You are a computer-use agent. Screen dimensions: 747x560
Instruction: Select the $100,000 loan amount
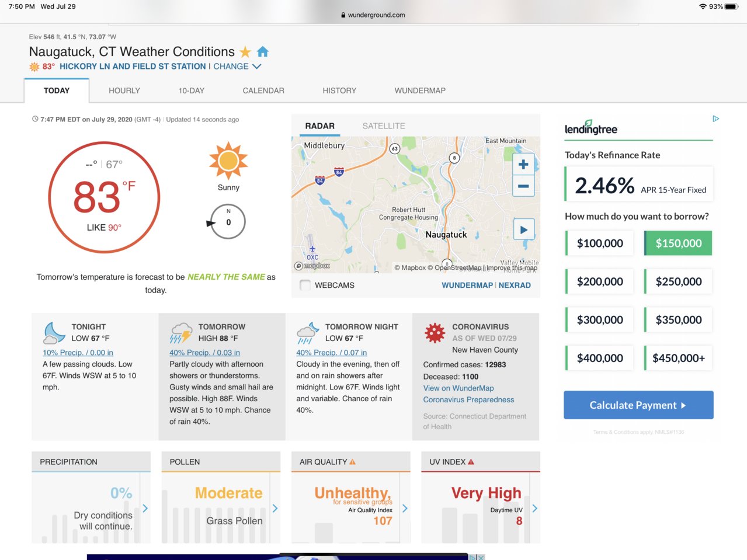(599, 243)
